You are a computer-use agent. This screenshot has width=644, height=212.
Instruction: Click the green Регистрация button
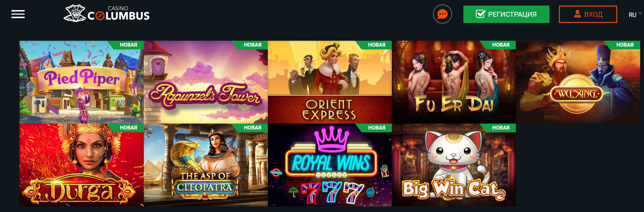click(x=506, y=14)
